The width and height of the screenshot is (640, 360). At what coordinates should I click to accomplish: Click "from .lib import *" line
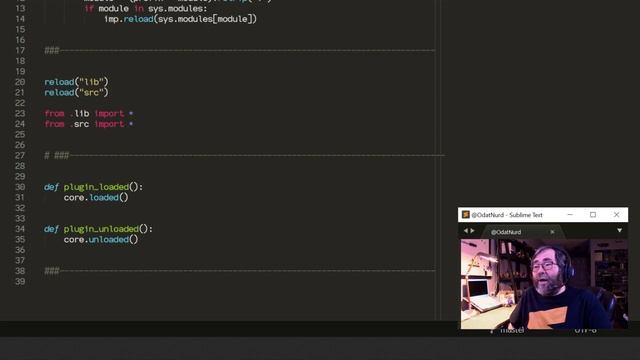point(89,113)
